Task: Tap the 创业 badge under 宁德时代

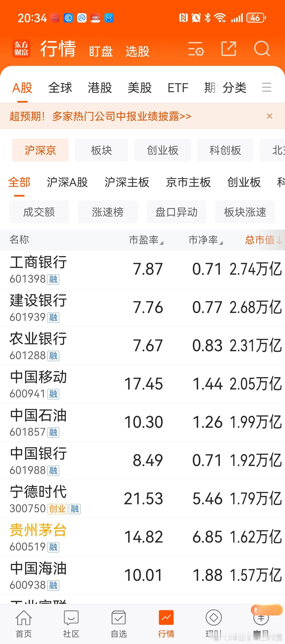Action: (x=57, y=509)
